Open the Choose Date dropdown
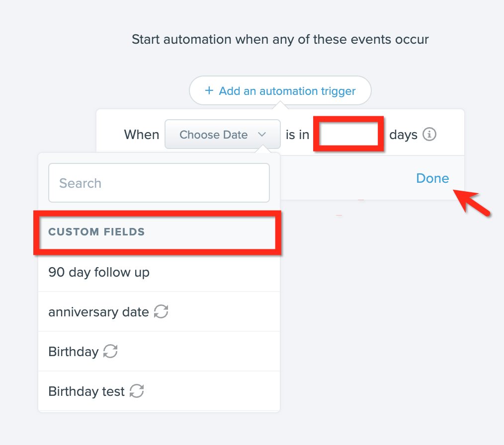The image size is (504, 445). point(223,134)
